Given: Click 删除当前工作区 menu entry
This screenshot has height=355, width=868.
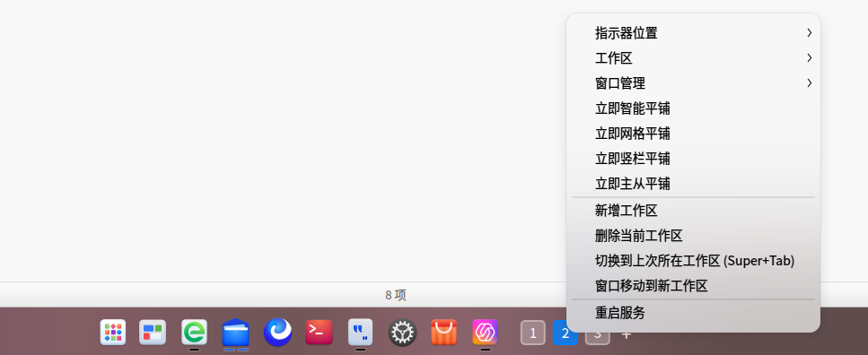Looking at the screenshot, I should (693, 236).
